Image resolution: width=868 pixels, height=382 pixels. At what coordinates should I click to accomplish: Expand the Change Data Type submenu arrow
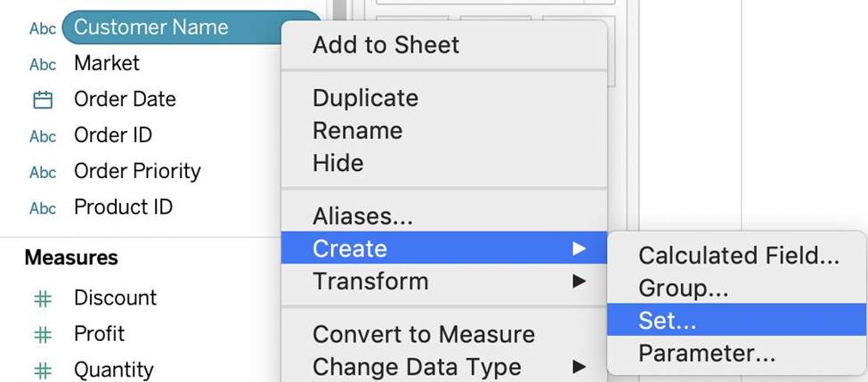coord(580,366)
